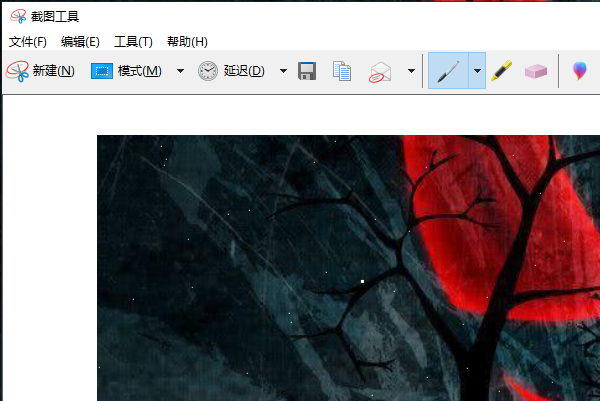This screenshot has height=401, width=600.
Task: Click 新建(N) to start new snip
Action: tap(41, 71)
